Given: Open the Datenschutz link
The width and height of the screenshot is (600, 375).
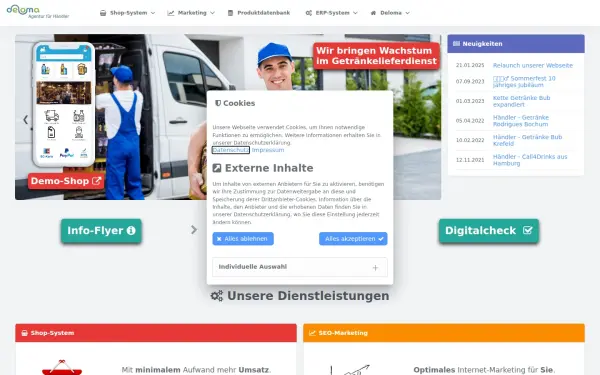Looking at the screenshot, I should tap(231, 150).
